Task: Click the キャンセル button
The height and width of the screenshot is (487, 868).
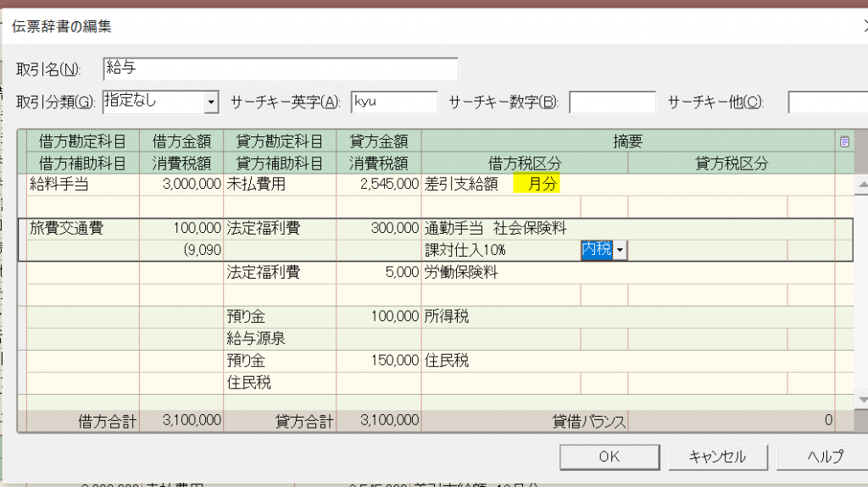Action: point(717,457)
